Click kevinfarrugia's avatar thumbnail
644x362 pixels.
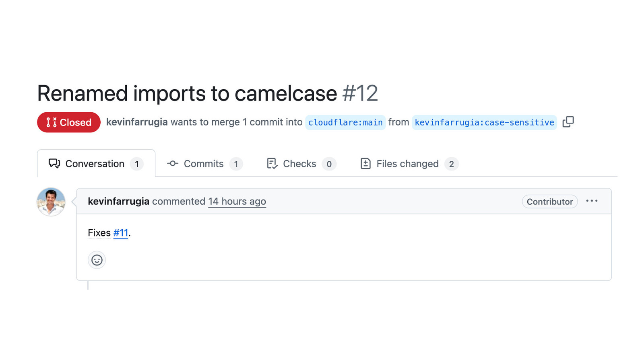51,202
